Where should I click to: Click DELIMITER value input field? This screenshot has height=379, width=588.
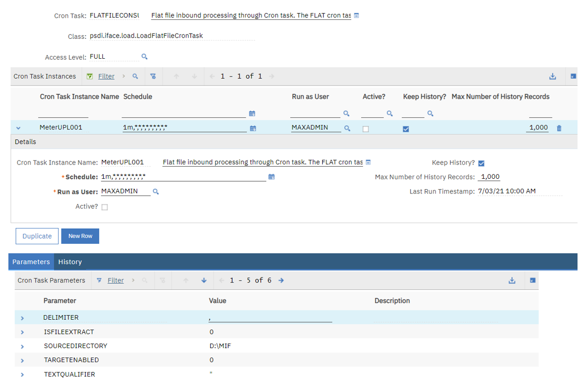click(x=270, y=318)
